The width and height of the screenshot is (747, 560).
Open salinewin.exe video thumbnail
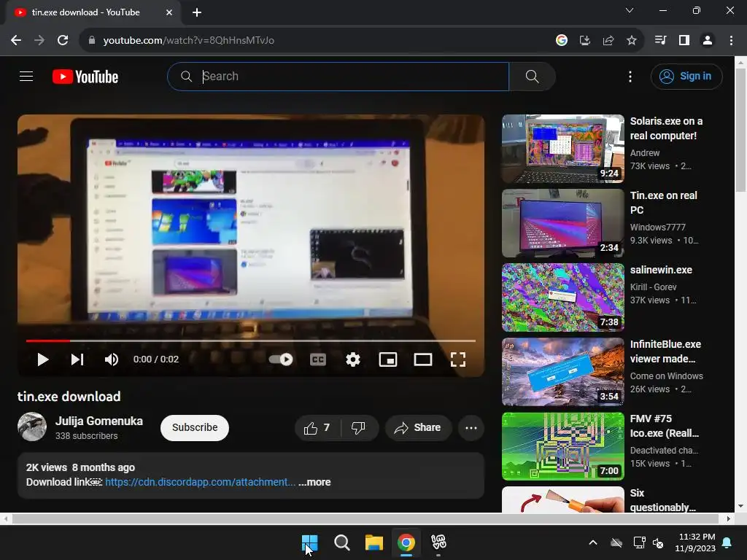[x=562, y=297]
